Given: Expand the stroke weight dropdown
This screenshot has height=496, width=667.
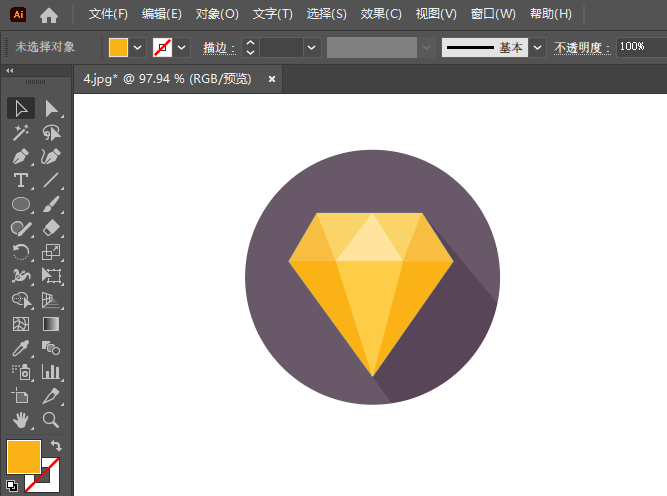Looking at the screenshot, I should (x=311, y=47).
